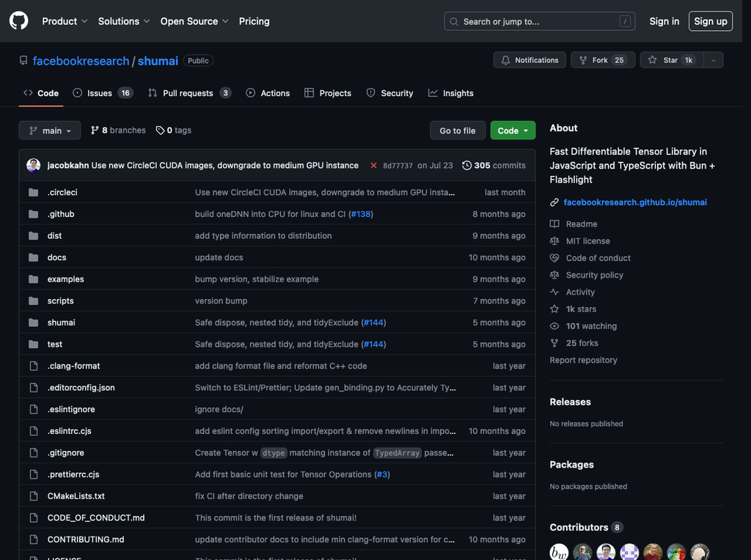The image size is (751, 560).
Task: Open the main branch selector dropdown
Action: (50, 130)
